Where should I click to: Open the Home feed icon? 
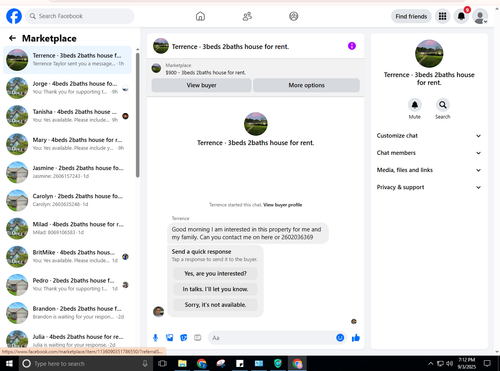point(200,16)
